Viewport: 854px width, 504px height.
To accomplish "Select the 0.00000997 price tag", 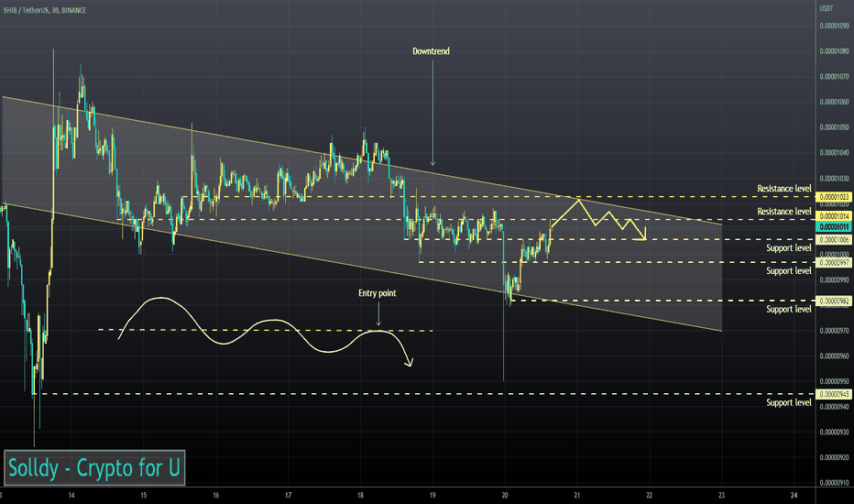I will tap(834, 263).
